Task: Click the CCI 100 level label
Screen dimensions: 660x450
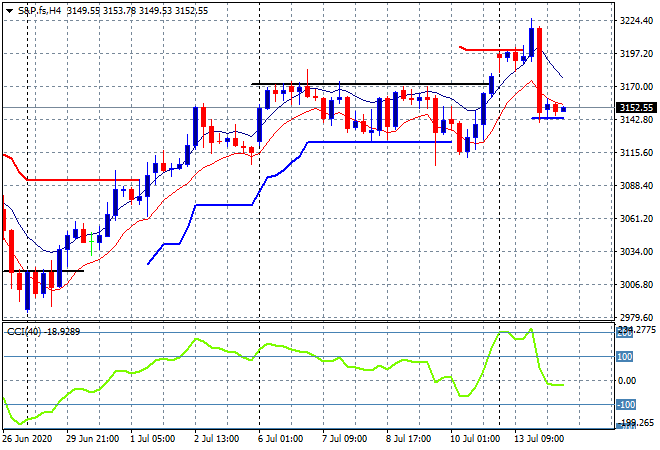Action: tap(625, 357)
